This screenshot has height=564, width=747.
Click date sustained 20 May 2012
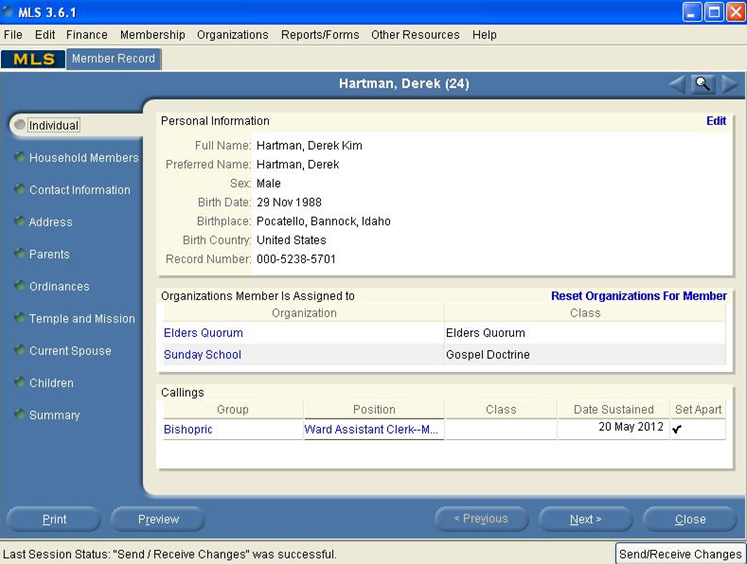(631, 426)
